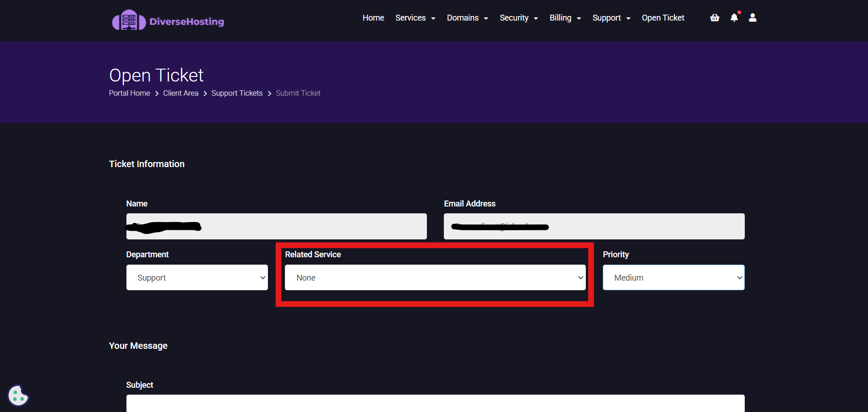Open the shopping basket icon
The height and width of the screenshot is (412, 868).
[715, 18]
